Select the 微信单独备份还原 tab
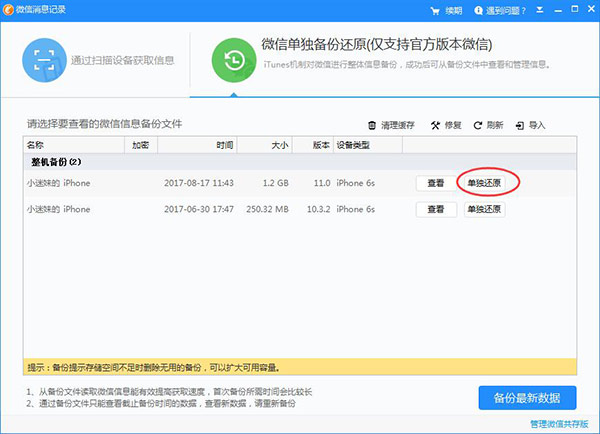The height and width of the screenshot is (434, 600). 377,45
